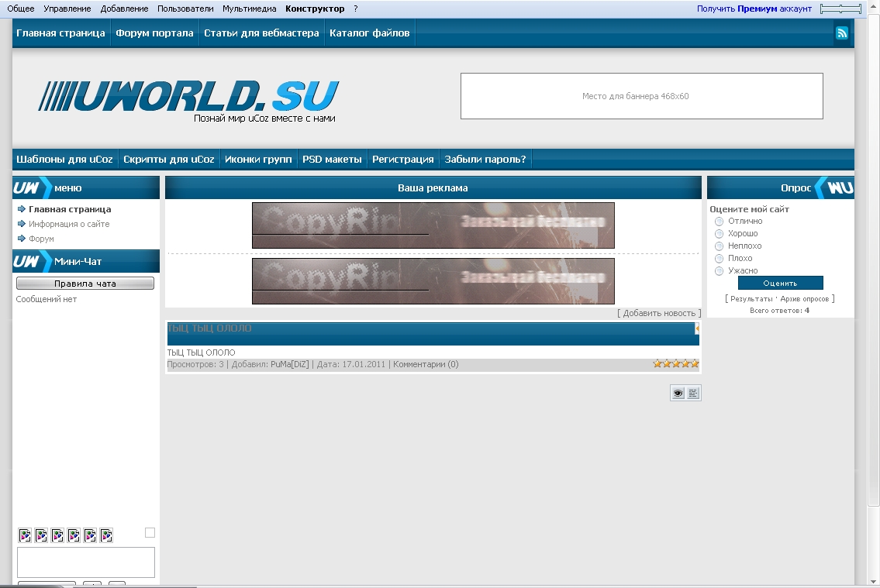Click the slider control beside Премиум аккаунт
This screenshot has width=880, height=588.
[x=840, y=9]
